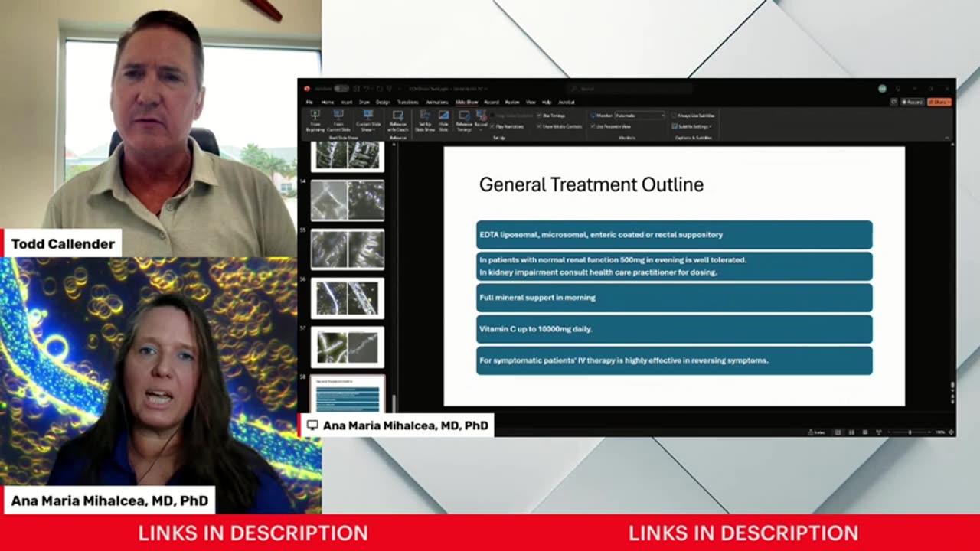
Task: Switch to Normal view icon
Action: [838, 432]
